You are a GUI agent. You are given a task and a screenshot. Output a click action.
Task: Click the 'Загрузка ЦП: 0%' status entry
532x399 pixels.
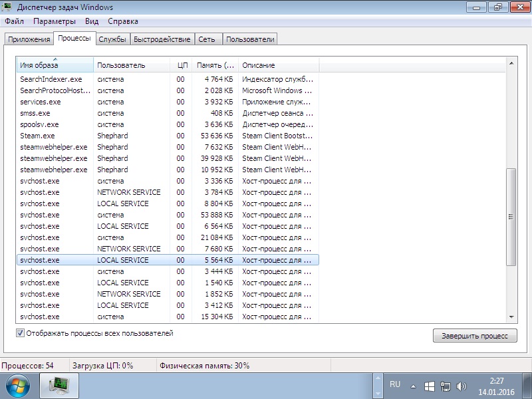[x=103, y=366]
